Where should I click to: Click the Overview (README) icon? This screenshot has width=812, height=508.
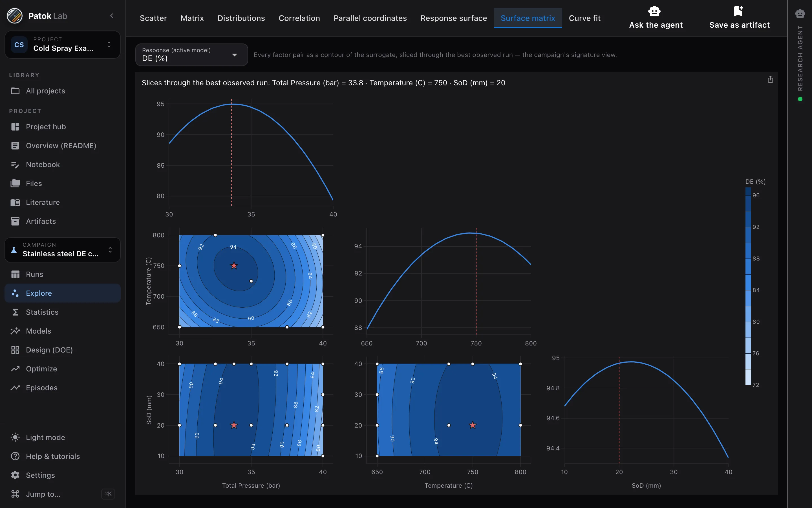click(15, 145)
